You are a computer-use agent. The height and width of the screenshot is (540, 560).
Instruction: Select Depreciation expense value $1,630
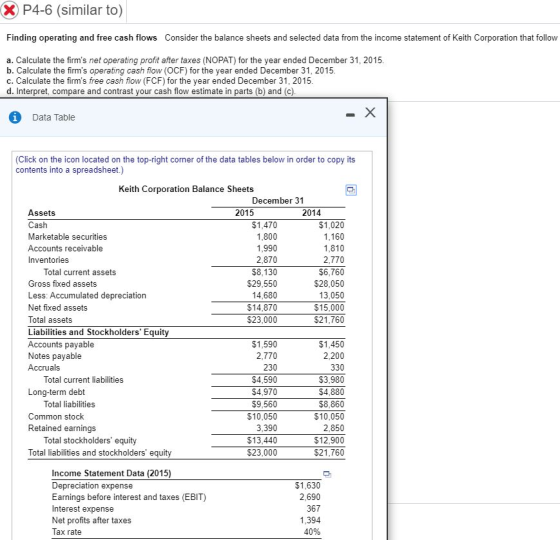(308, 485)
